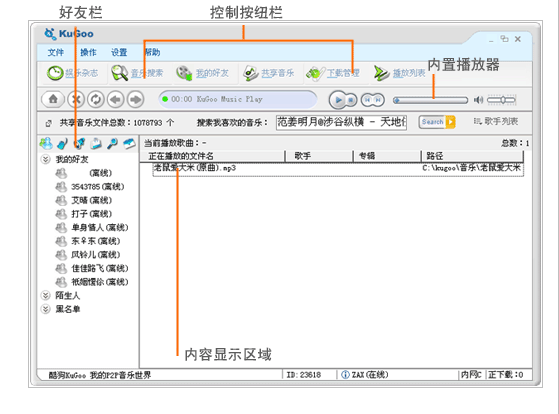Image resolution: width=559 pixels, height=414 pixels.
Task: Open 我的好友 friends panel
Action: pos(202,73)
